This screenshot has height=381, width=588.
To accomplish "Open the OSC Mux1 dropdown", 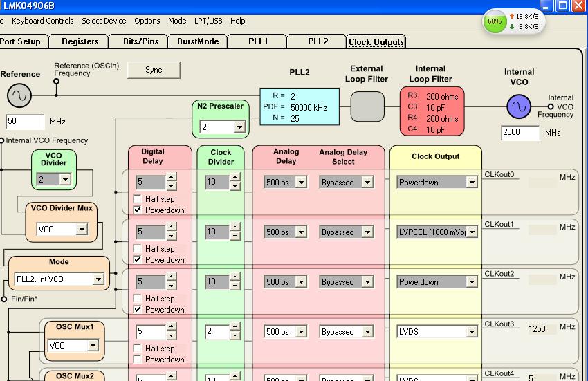I will 93,345.
